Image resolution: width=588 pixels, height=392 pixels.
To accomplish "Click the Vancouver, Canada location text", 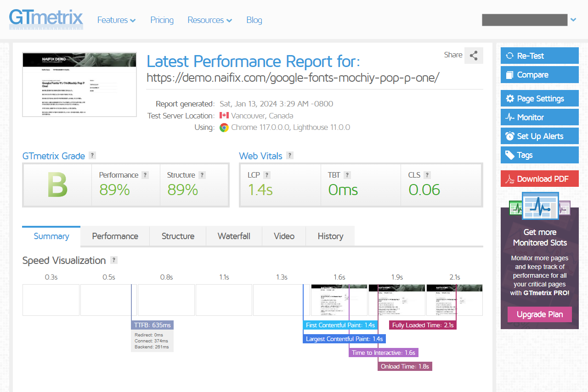I will click(262, 116).
